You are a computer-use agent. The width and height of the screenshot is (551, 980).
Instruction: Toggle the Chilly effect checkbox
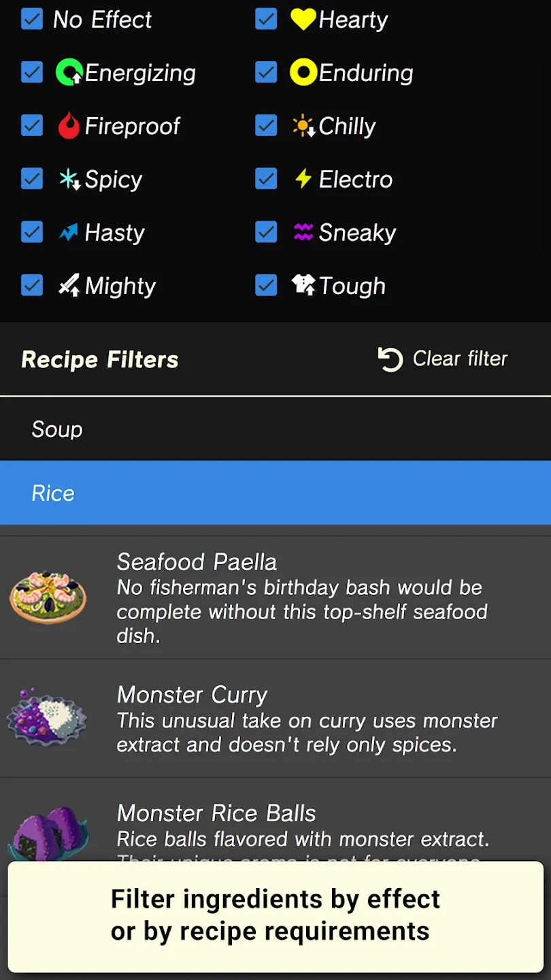[266, 125]
